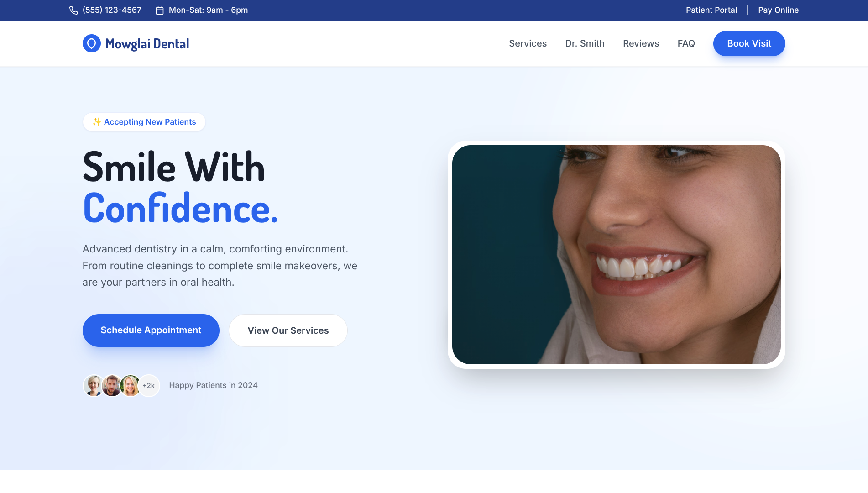This screenshot has height=493, width=868.
Task: Click the calendar icon beside office hours
Action: (x=159, y=10)
